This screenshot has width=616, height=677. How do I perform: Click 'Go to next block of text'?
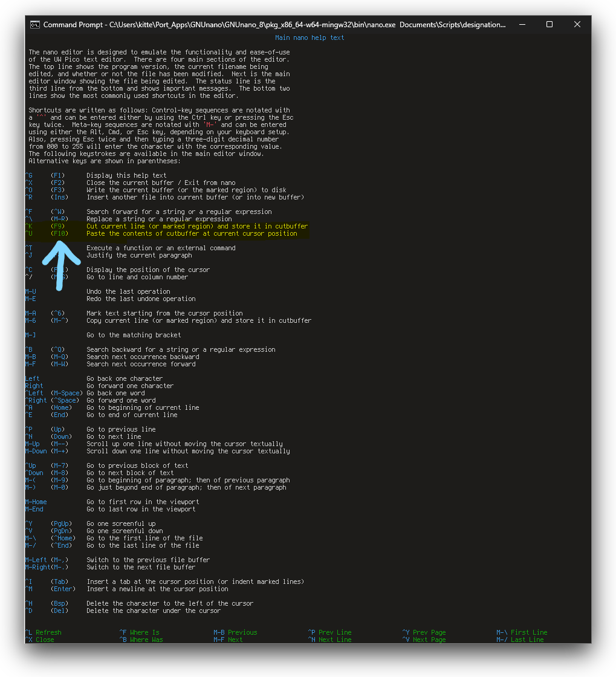[x=130, y=473]
